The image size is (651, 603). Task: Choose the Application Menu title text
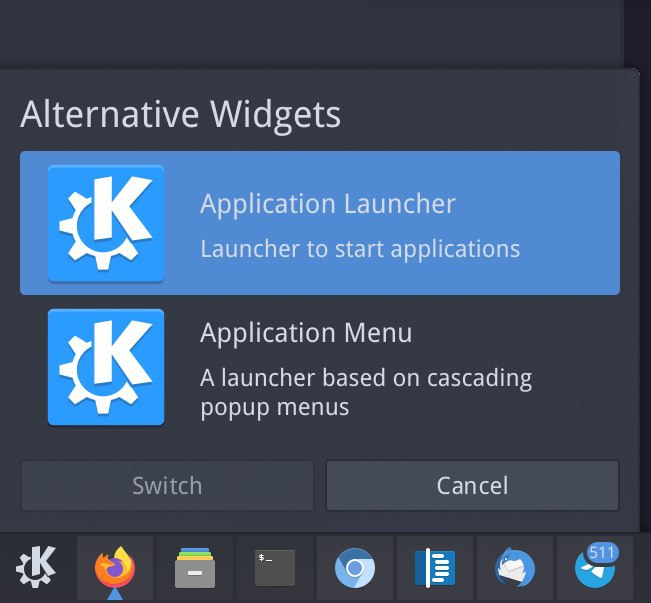tap(306, 333)
